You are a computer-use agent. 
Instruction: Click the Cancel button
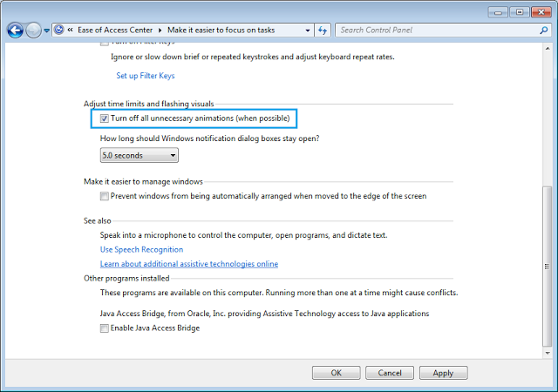(390, 373)
